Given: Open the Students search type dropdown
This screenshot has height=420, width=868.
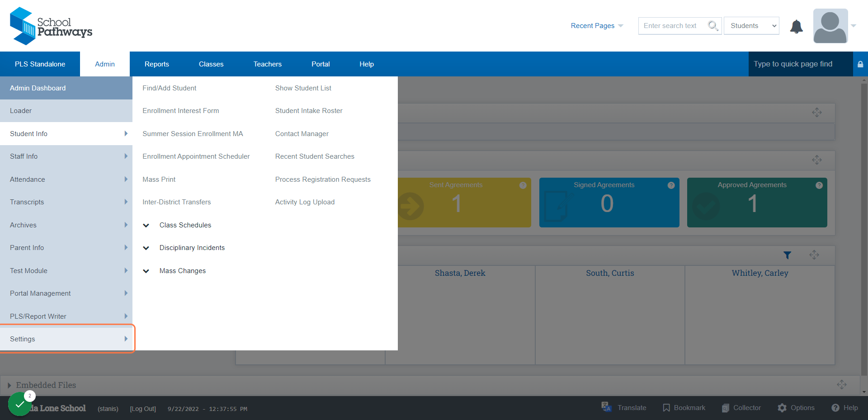Looking at the screenshot, I should pos(751,26).
